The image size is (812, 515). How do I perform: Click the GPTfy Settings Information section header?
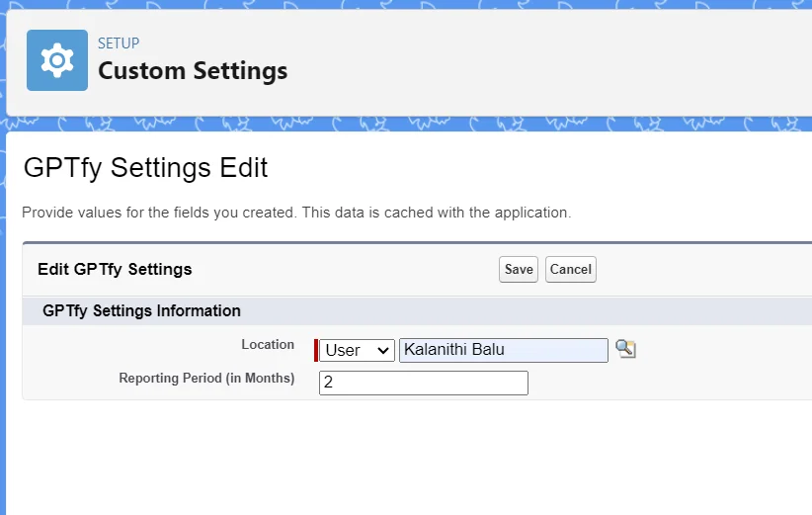click(x=141, y=310)
